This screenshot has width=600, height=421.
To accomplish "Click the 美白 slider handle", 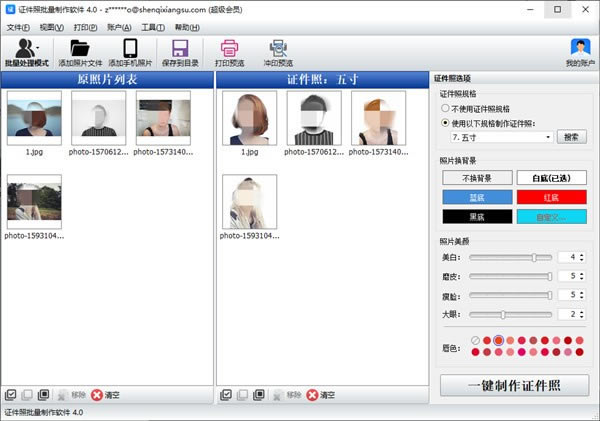I will tap(534, 258).
